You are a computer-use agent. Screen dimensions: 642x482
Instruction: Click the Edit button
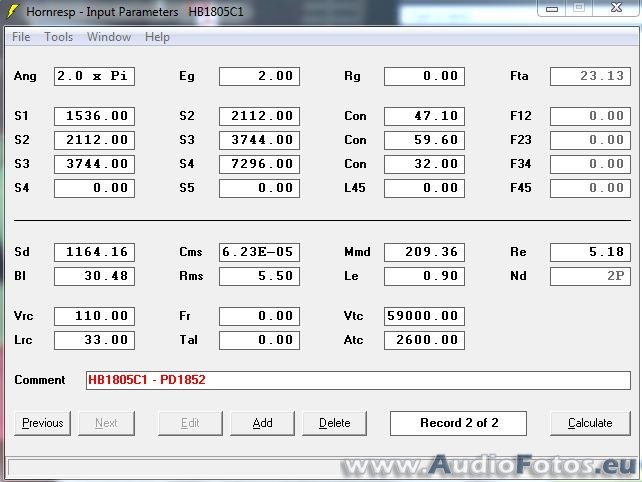click(x=190, y=423)
